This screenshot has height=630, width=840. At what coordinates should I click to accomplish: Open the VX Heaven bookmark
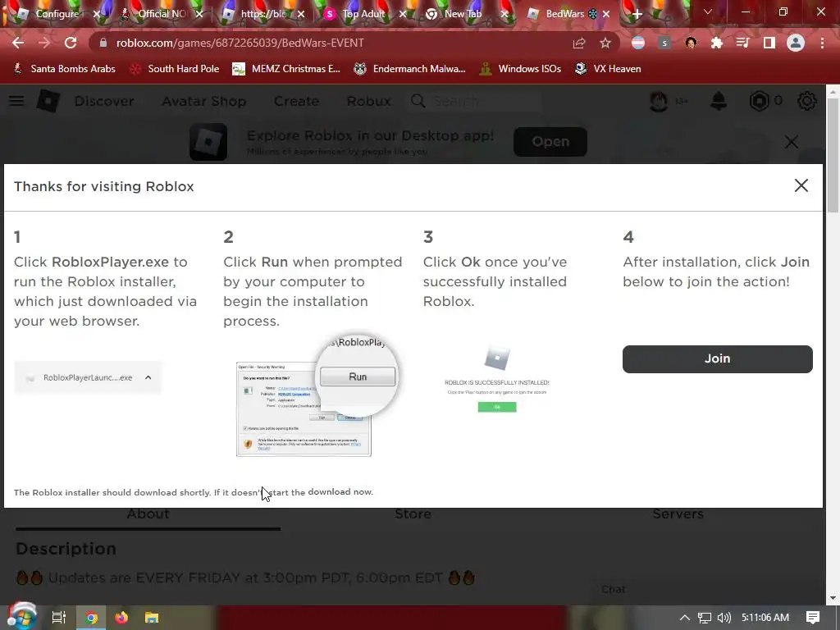(608, 69)
